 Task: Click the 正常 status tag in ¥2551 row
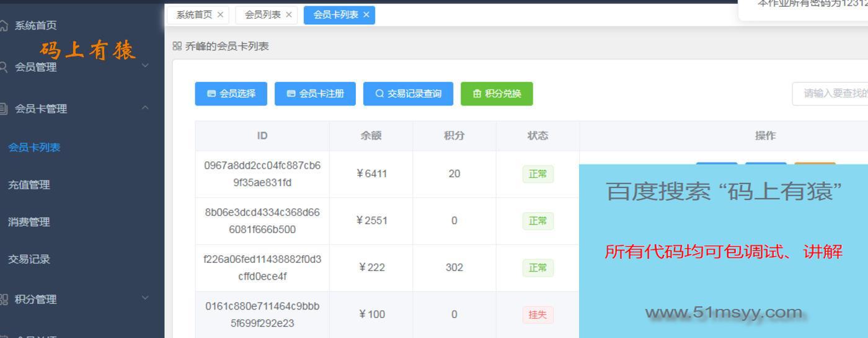[x=538, y=221]
